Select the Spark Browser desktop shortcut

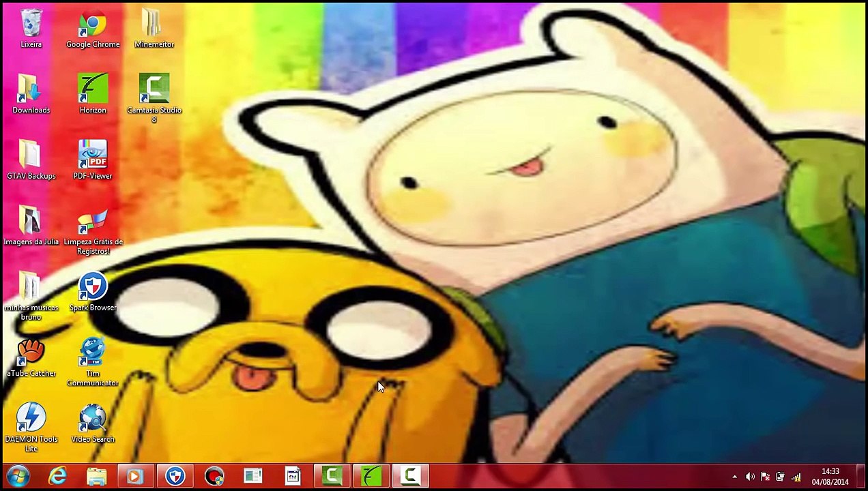click(x=93, y=292)
